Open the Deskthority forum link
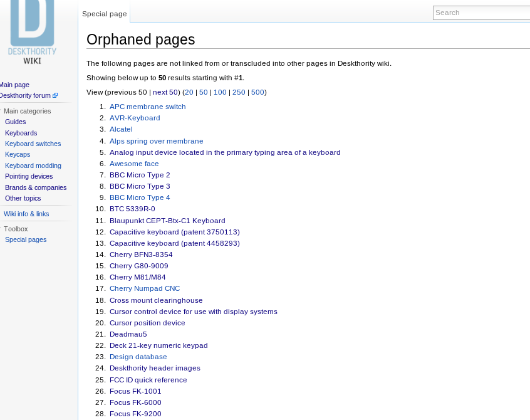 [25, 96]
